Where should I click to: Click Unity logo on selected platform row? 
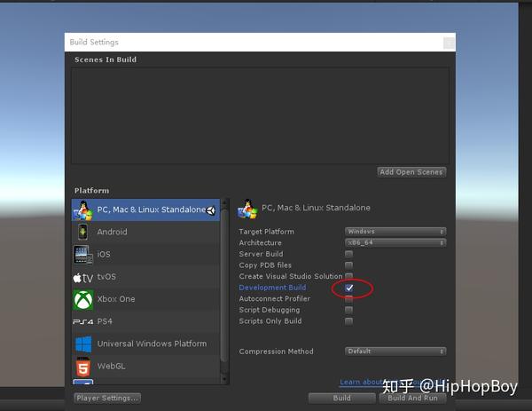point(211,210)
